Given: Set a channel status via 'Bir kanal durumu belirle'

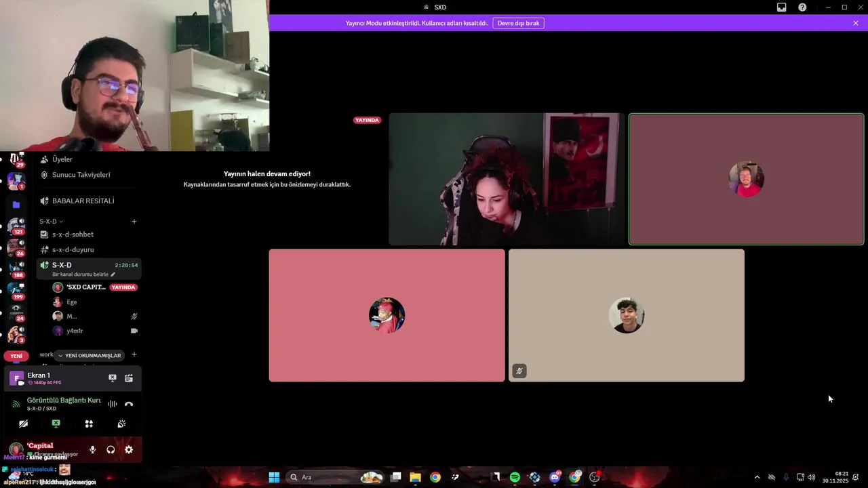Looking at the screenshot, I should point(84,274).
